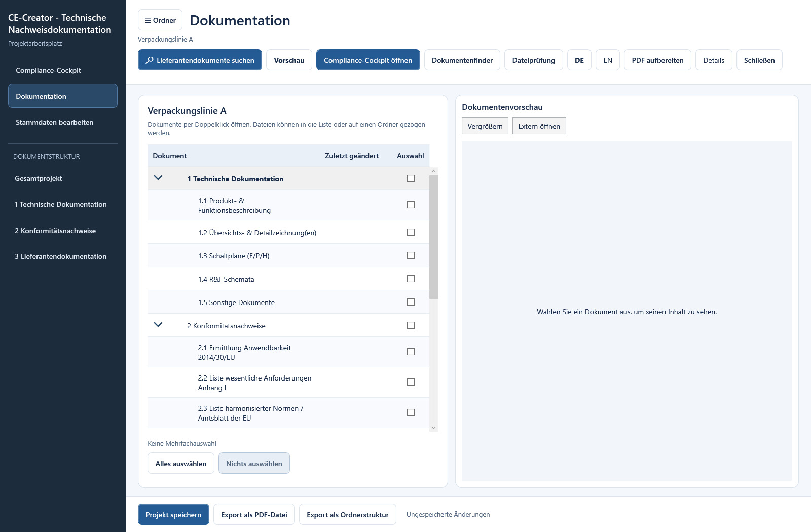Tick checkbox for 2 Konformitätsnachweise row

pos(411,325)
